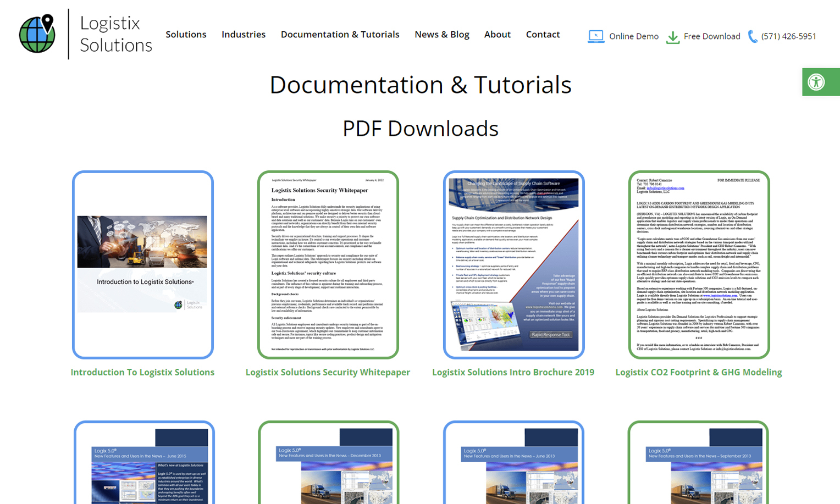The width and height of the screenshot is (840, 504).
Task: Open the Logix 5.0 September 2013 newsletter thumbnail
Action: coord(698,464)
